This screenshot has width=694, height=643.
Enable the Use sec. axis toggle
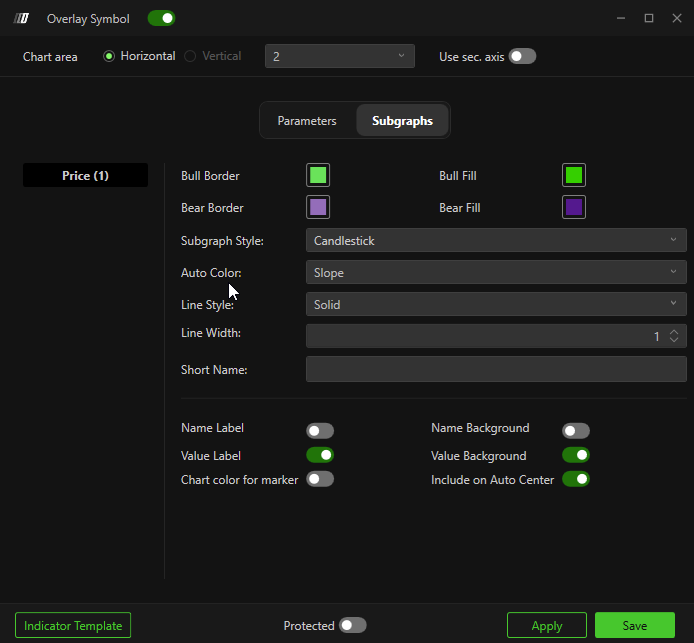point(522,56)
